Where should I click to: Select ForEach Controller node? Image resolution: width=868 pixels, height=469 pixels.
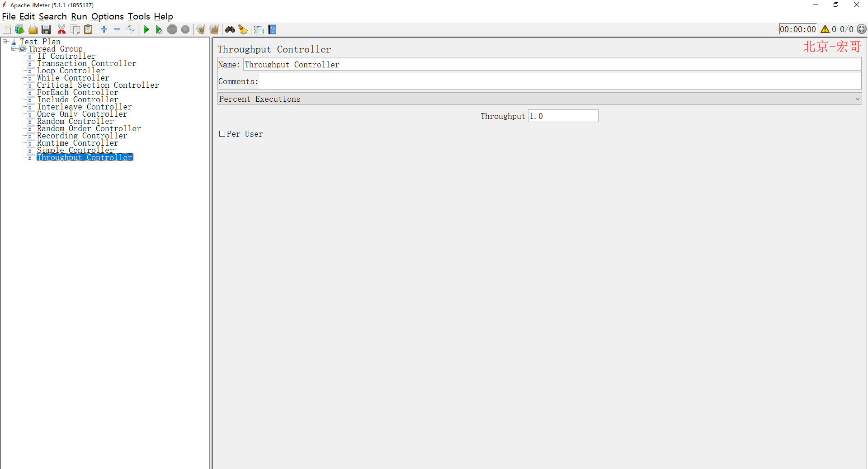(x=77, y=92)
